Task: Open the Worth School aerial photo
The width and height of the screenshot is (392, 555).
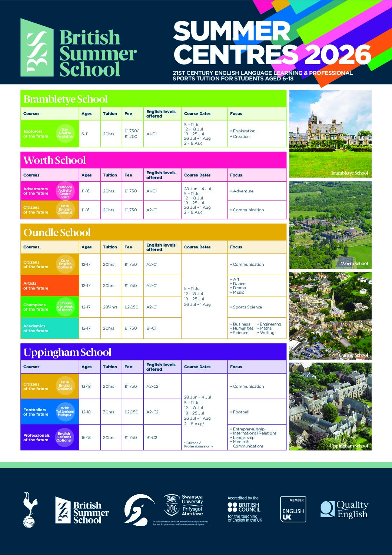Action: point(330,225)
